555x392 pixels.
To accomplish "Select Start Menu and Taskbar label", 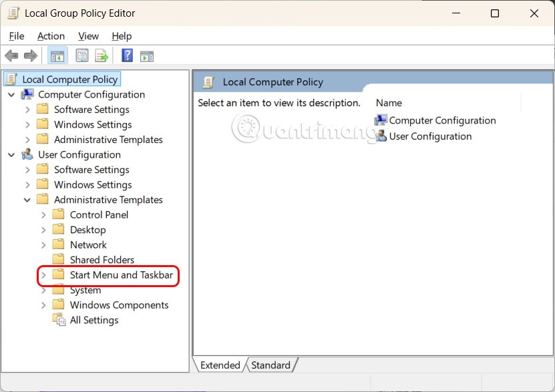I will point(122,275).
